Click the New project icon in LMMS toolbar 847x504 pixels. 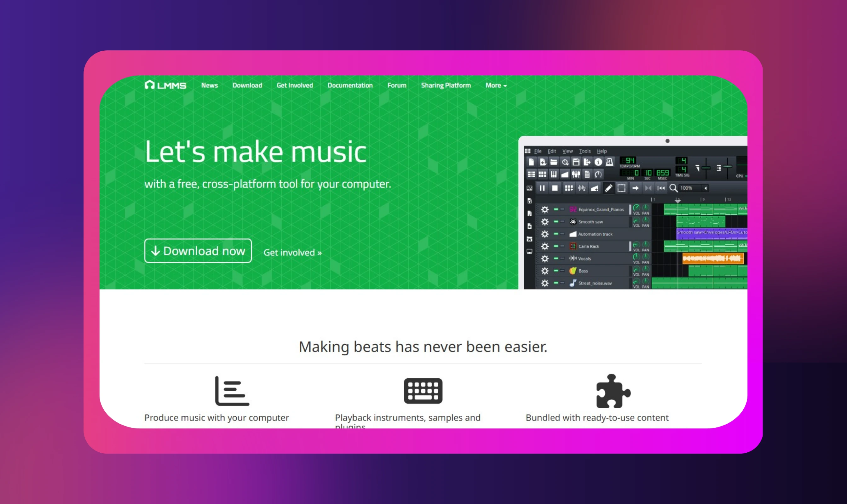[x=531, y=162]
